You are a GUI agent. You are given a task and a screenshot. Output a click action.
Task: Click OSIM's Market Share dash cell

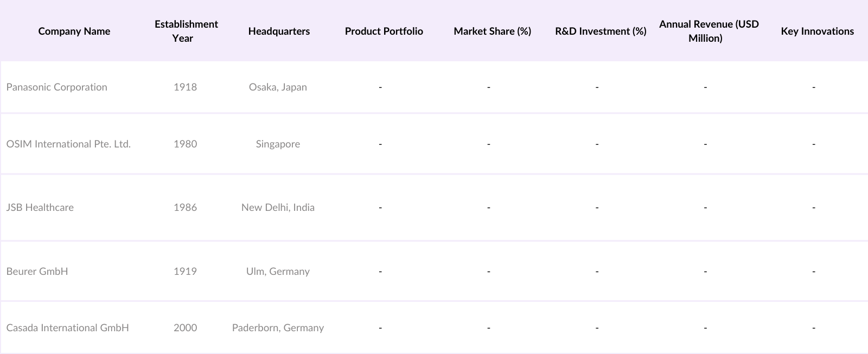(x=489, y=144)
